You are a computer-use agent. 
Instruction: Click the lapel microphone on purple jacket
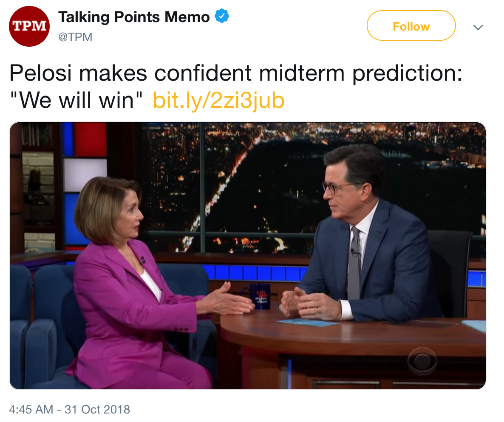pos(142,260)
